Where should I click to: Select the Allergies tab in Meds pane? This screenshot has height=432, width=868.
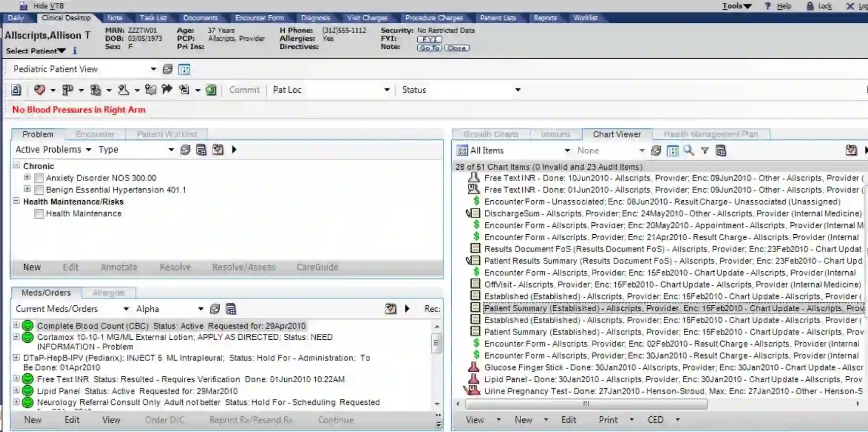point(109,293)
